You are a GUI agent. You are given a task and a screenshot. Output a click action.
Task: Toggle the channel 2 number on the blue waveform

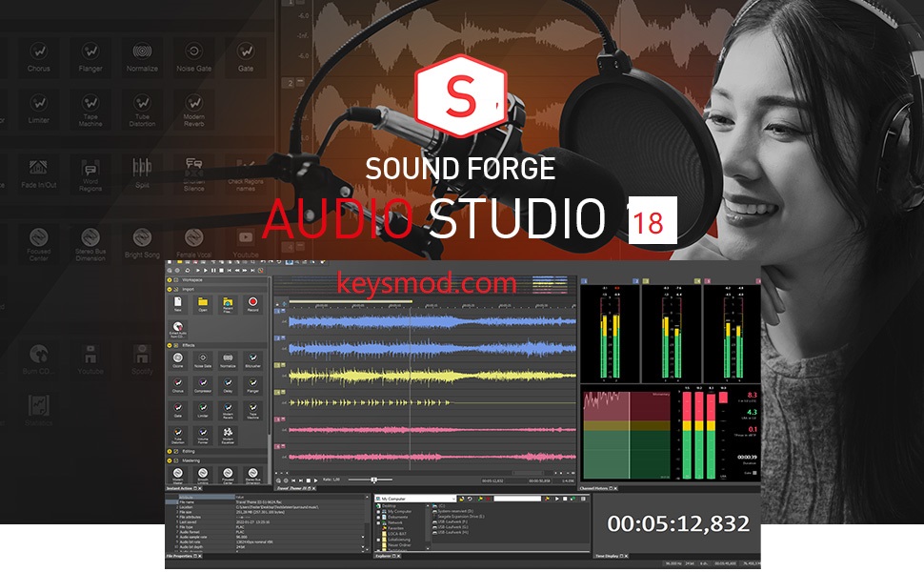coord(277,337)
